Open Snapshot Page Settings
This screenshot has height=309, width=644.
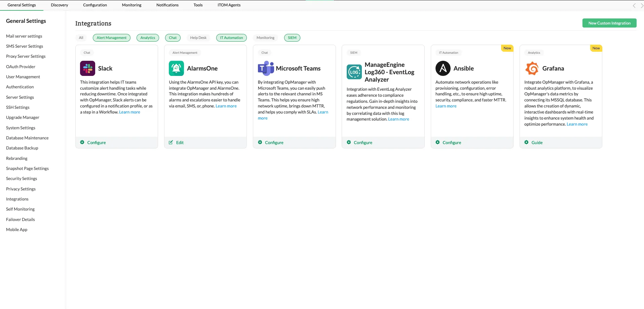point(27,168)
